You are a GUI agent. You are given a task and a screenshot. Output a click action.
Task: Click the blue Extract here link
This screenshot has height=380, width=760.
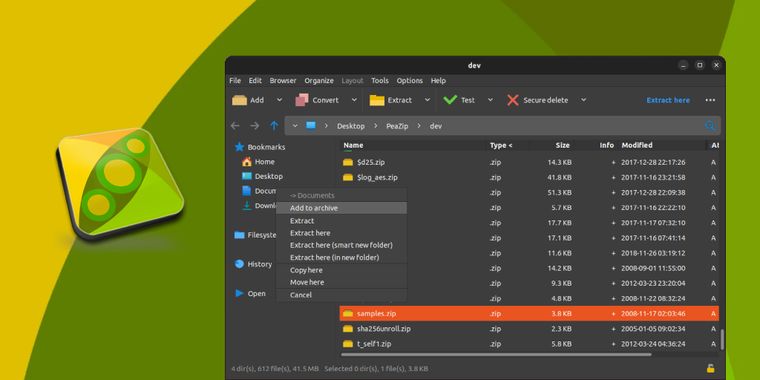668,100
